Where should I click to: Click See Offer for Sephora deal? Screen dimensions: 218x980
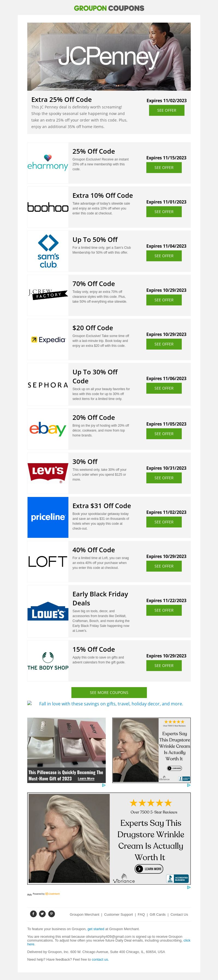[x=164, y=389]
